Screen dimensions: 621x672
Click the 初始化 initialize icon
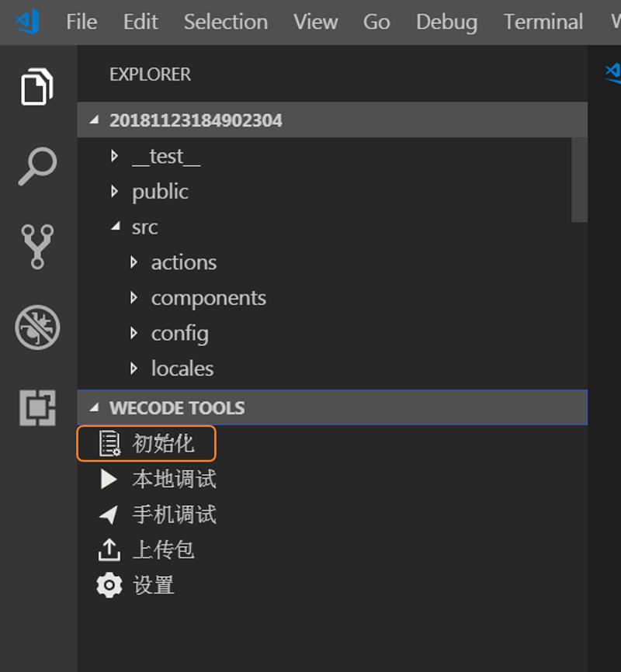(x=109, y=444)
